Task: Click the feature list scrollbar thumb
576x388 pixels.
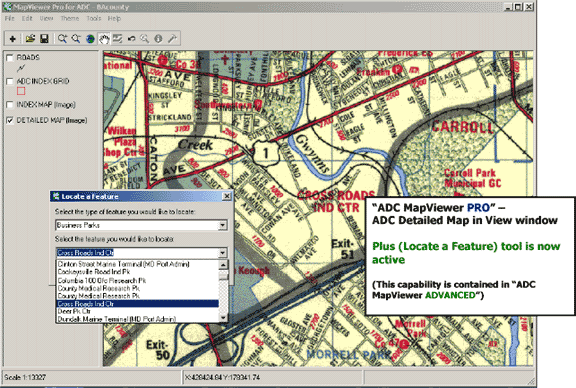Action: (223, 276)
